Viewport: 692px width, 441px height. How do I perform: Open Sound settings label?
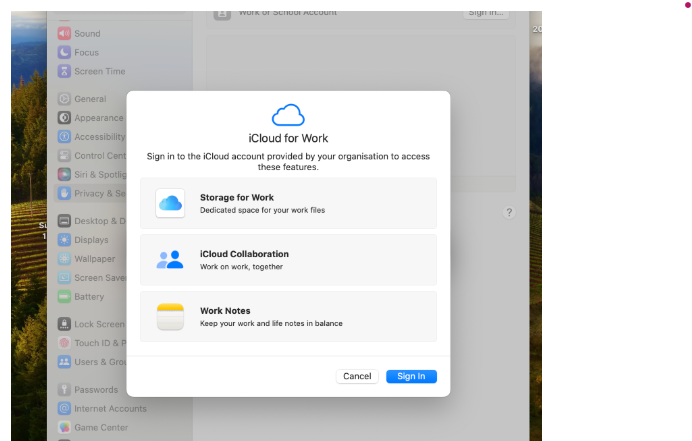click(x=87, y=34)
